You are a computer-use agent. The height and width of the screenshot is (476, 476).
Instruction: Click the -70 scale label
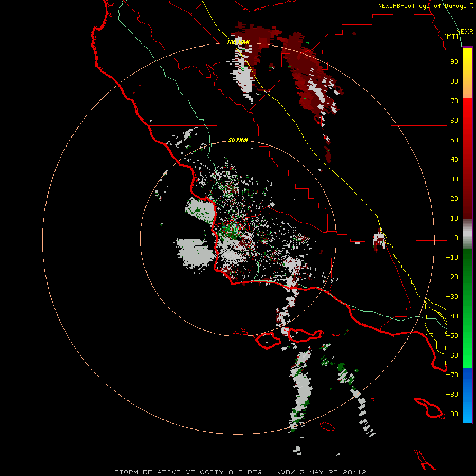click(452, 375)
